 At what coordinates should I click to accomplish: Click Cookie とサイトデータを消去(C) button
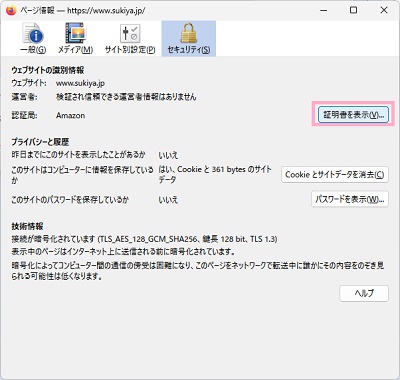click(x=335, y=174)
